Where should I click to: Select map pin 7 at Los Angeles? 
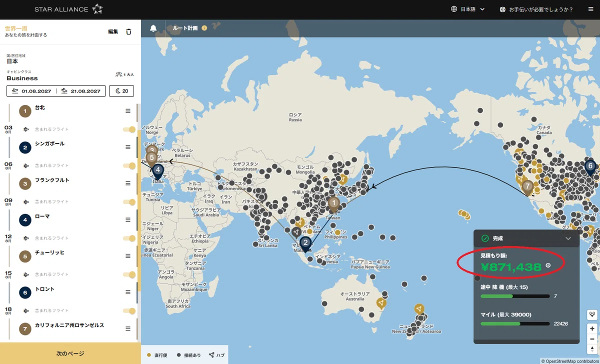[527, 187]
